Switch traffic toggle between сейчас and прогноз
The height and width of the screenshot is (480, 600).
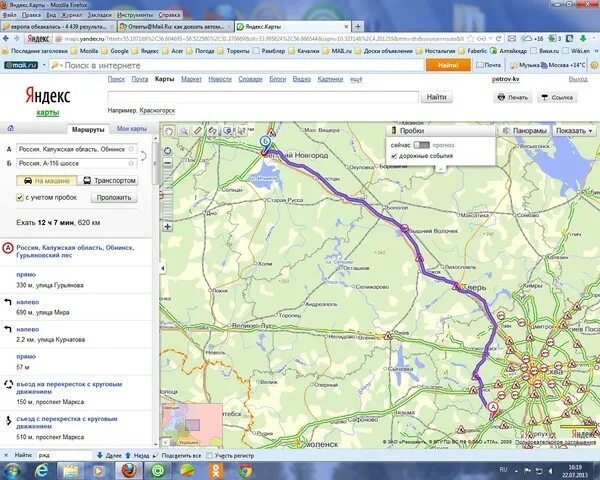(x=421, y=145)
